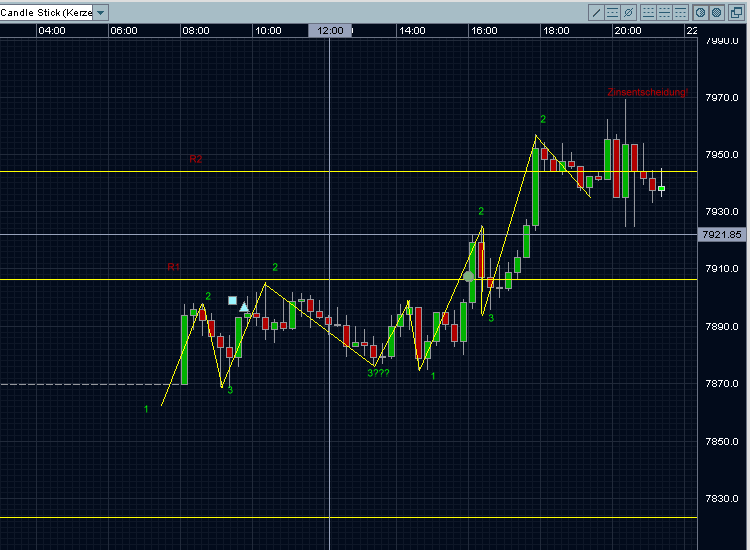Select the trend line drawing tool

597,13
